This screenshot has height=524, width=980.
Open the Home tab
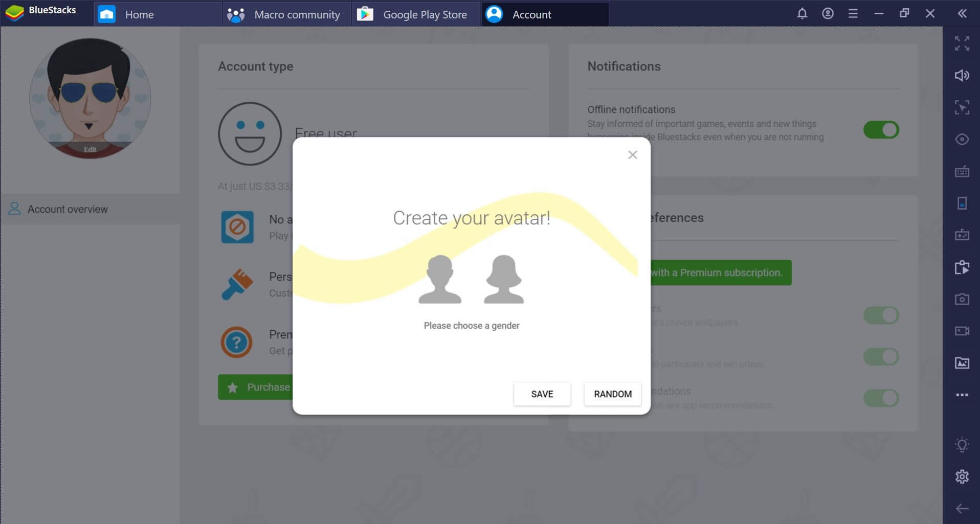pyautogui.click(x=139, y=14)
